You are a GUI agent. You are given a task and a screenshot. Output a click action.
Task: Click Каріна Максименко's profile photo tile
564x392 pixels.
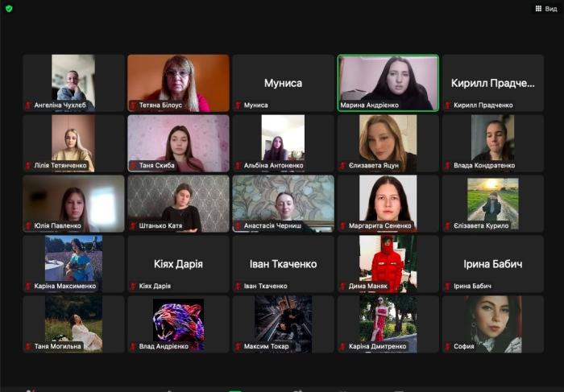73,259
